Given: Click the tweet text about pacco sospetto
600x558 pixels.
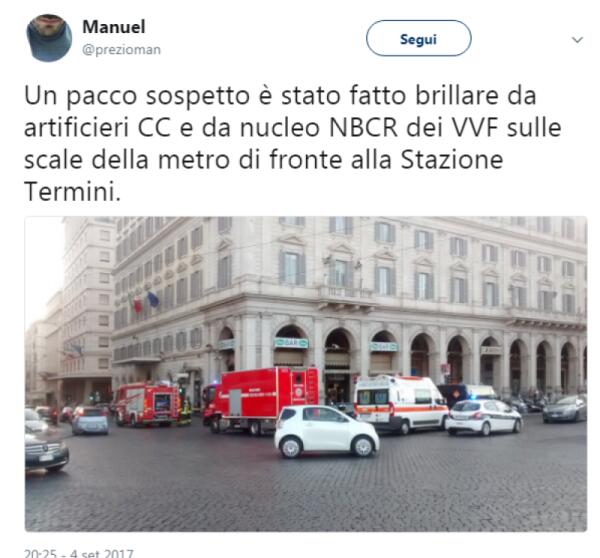Looking at the screenshot, I should click(x=293, y=143).
